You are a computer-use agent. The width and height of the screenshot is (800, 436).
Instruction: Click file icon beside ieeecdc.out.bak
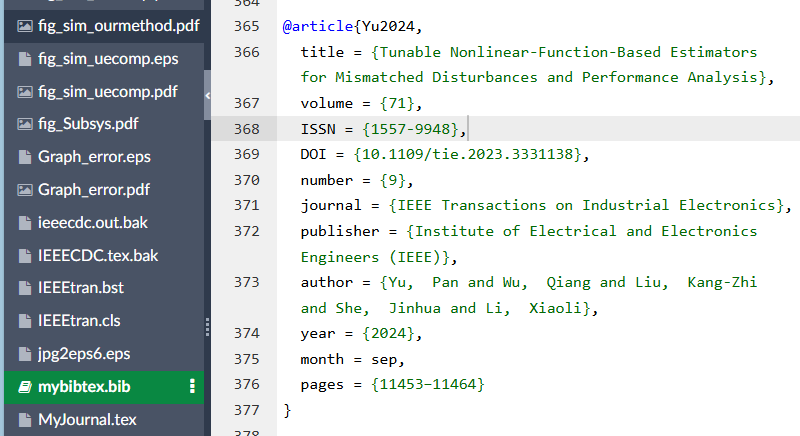pos(25,223)
